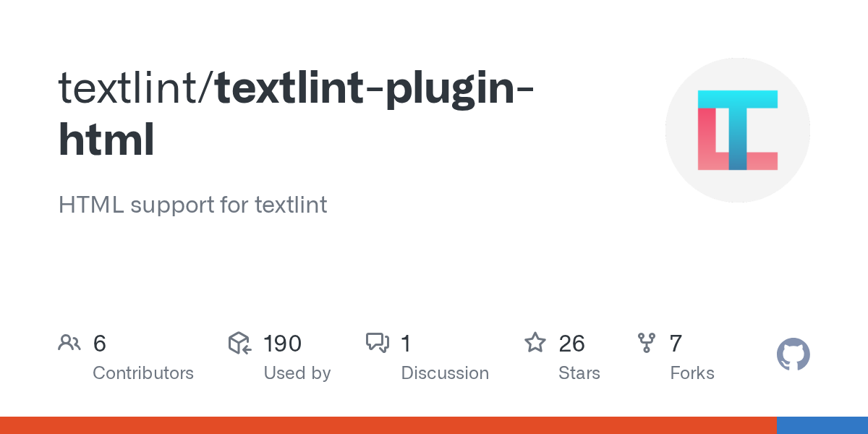Click the Contributors label
The width and height of the screenshot is (868, 434).
pyautogui.click(x=143, y=373)
